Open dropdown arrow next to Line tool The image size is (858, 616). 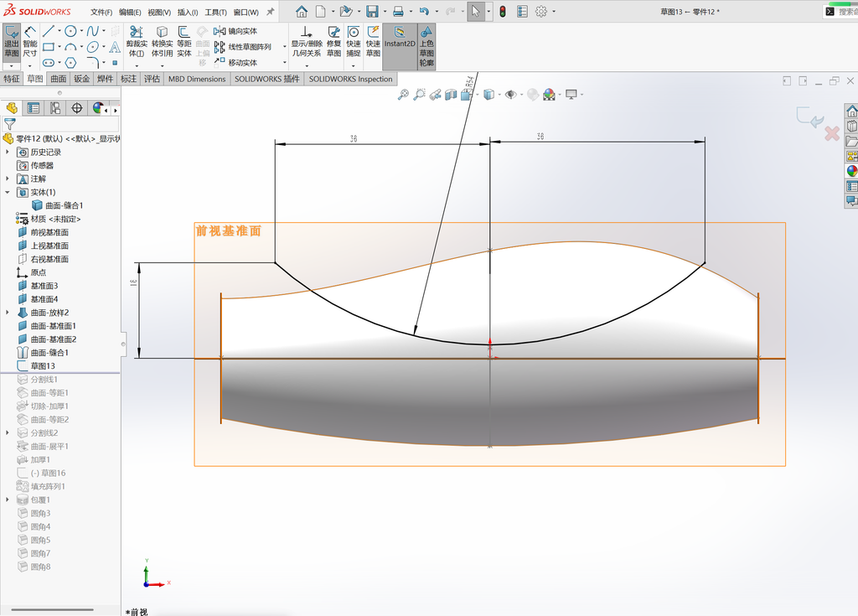[59, 31]
